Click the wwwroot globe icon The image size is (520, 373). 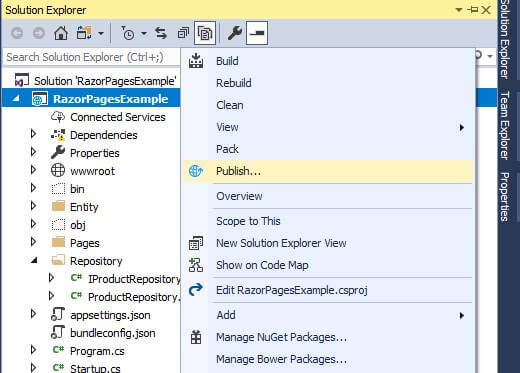[x=58, y=170]
